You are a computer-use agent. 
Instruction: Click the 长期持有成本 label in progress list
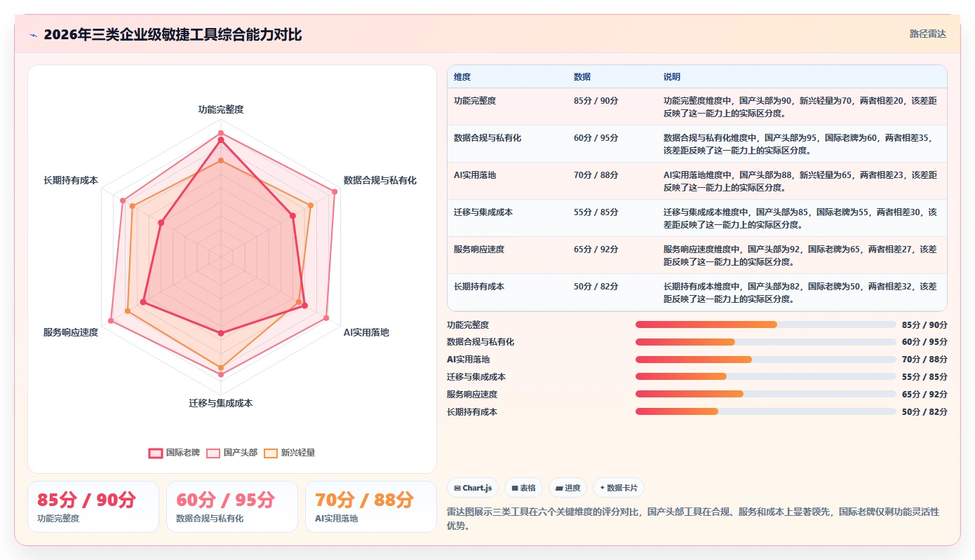coord(472,412)
